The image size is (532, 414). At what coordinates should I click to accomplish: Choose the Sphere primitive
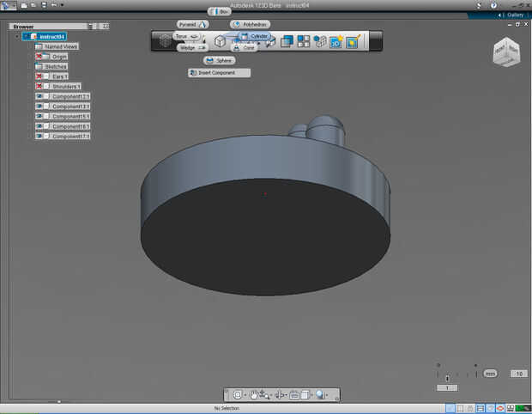click(219, 60)
